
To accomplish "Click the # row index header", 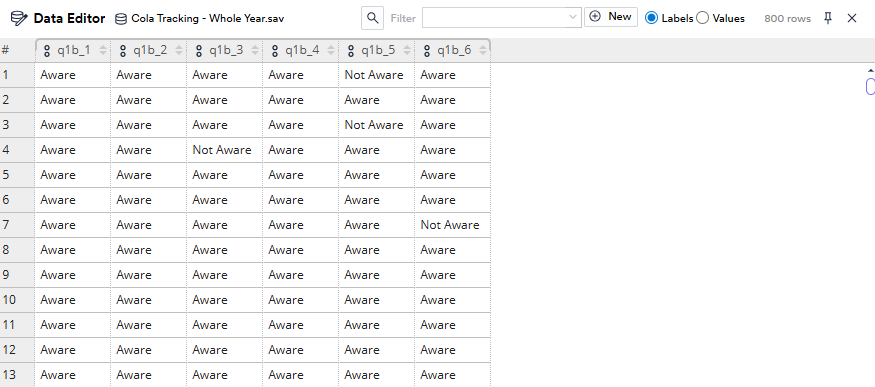I will pos(17,51).
